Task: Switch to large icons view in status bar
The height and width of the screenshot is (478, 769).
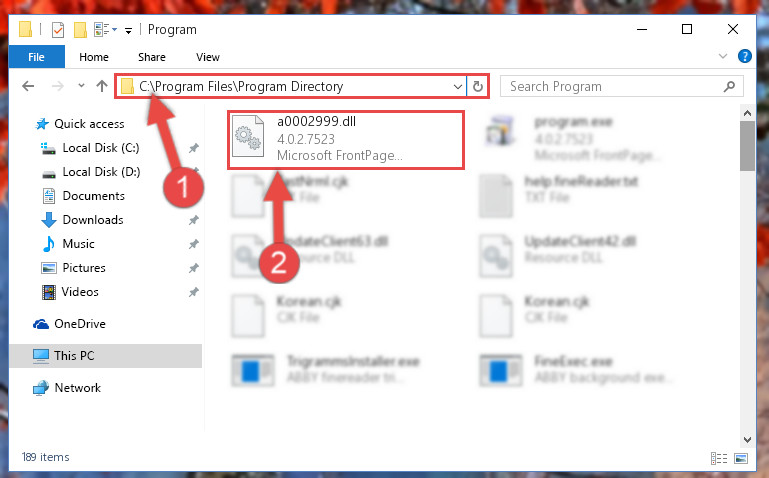Action: click(x=741, y=458)
